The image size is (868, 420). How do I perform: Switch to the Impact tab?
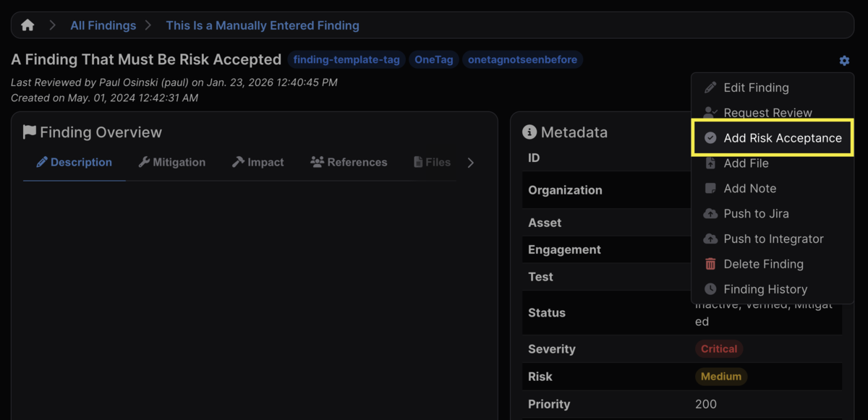tap(258, 162)
